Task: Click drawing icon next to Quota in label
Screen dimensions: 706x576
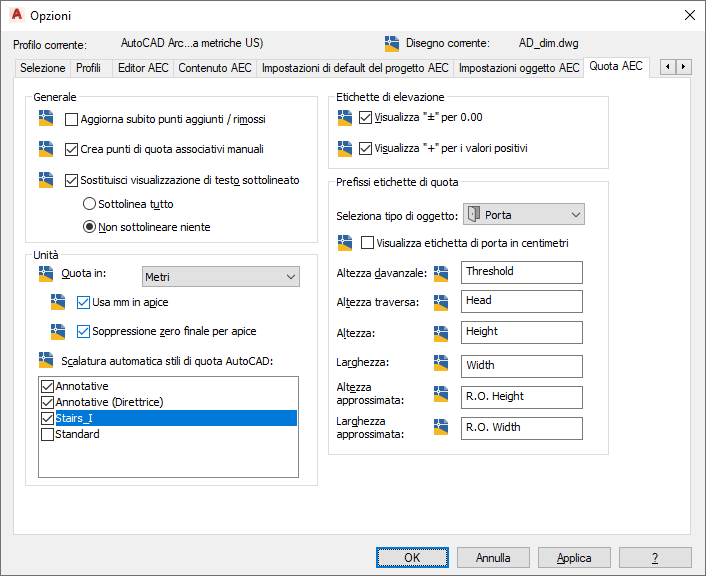Action: (46, 274)
